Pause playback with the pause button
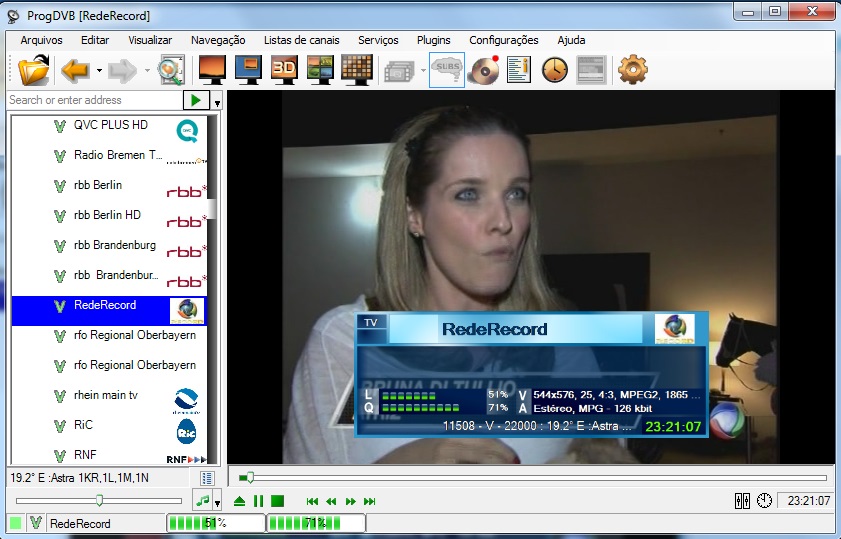The width and height of the screenshot is (841, 539). click(259, 501)
